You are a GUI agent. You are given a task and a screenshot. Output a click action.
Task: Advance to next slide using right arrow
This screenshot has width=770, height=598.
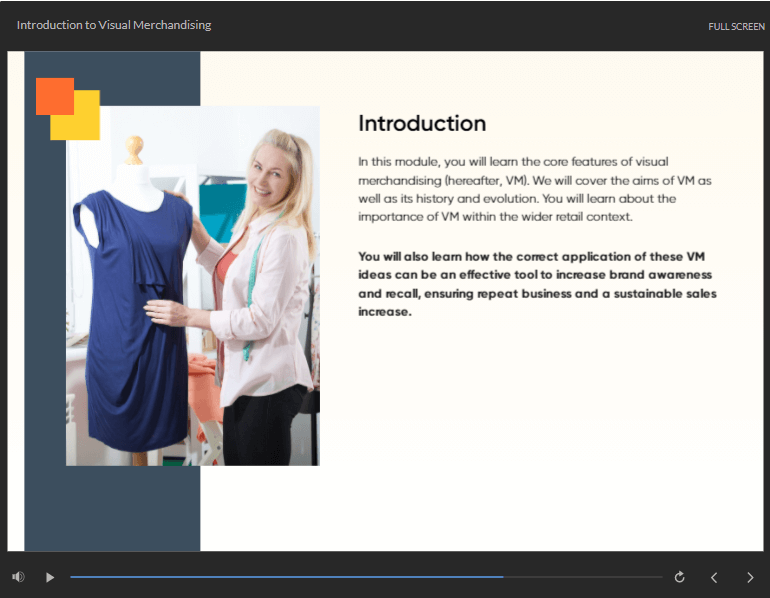750,577
